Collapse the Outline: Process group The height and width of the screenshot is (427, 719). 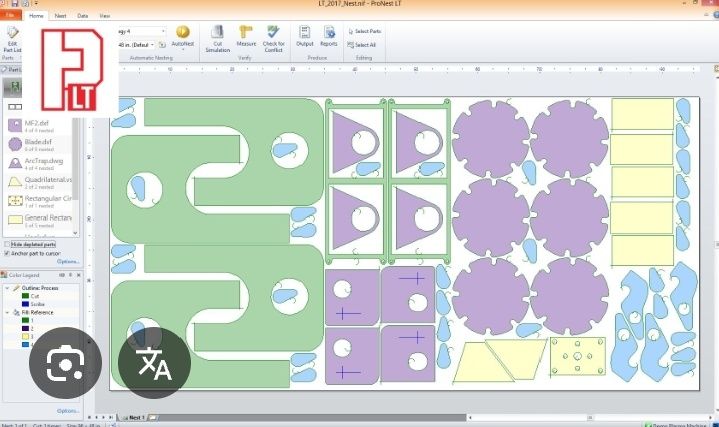[x=7, y=288]
